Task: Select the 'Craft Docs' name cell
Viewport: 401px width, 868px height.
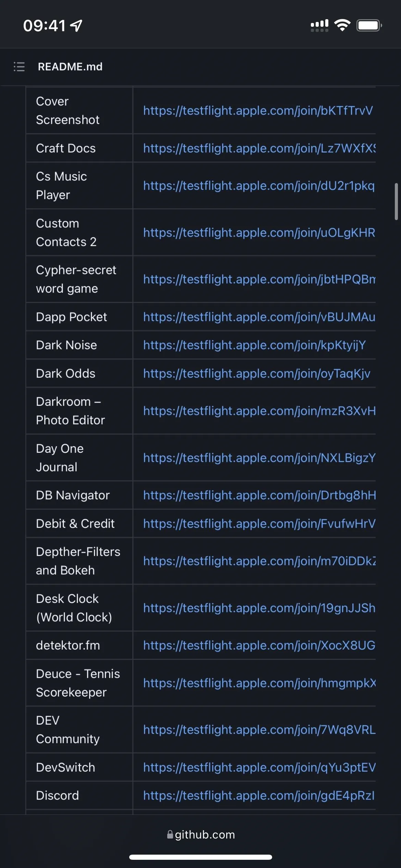Action: (79, 148)
